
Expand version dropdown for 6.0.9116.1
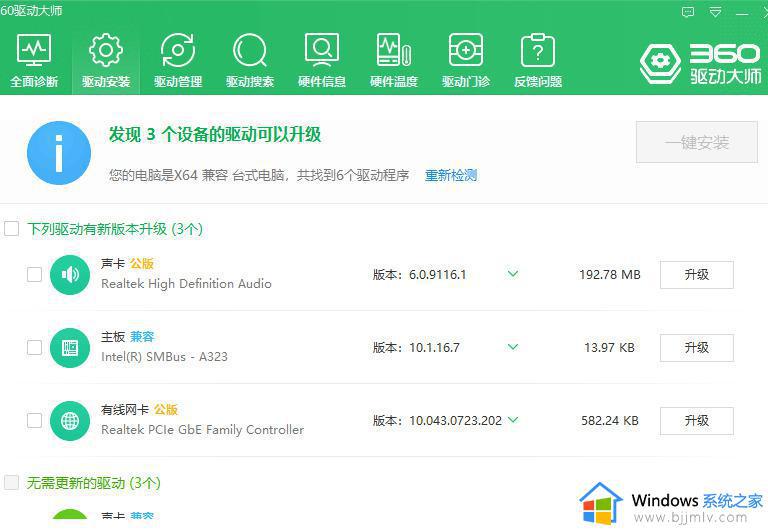(513, 274)
